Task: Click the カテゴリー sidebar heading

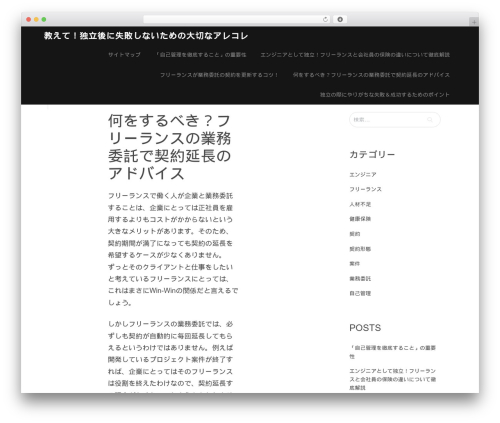Action: pos(372,154)
